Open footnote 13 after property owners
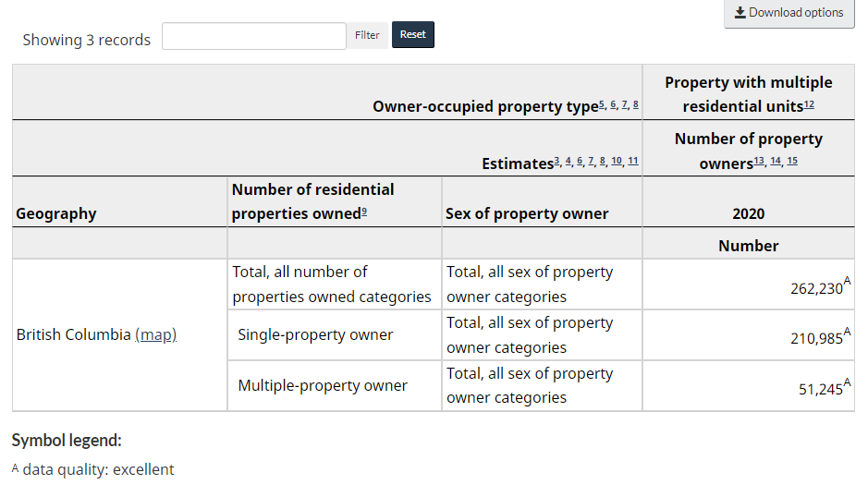Image resolution: width=868 pixels, height=497 pixels. point(759,161)
